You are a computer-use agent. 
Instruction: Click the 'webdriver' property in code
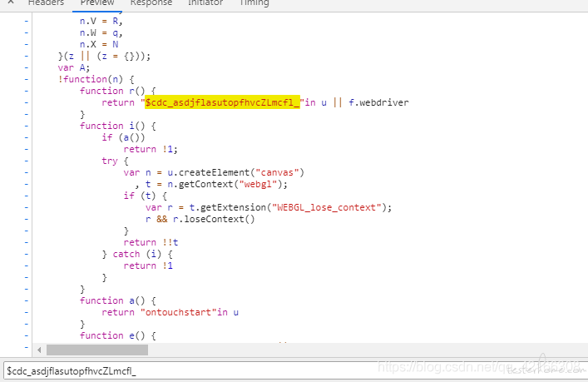point(384,102)
